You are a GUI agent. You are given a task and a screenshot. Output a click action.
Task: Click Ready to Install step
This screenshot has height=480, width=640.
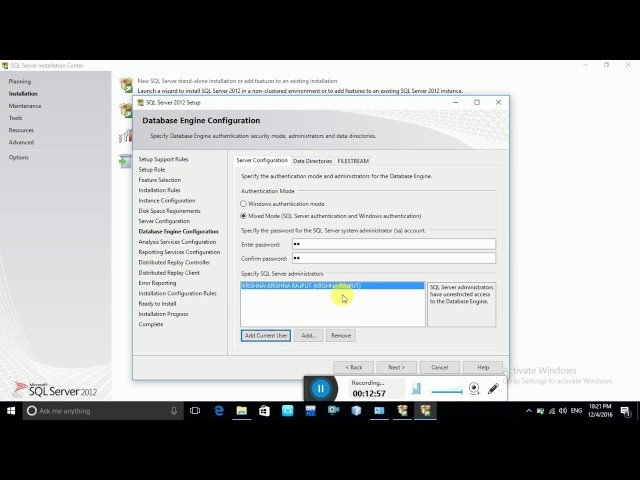(x=157, y=303)
